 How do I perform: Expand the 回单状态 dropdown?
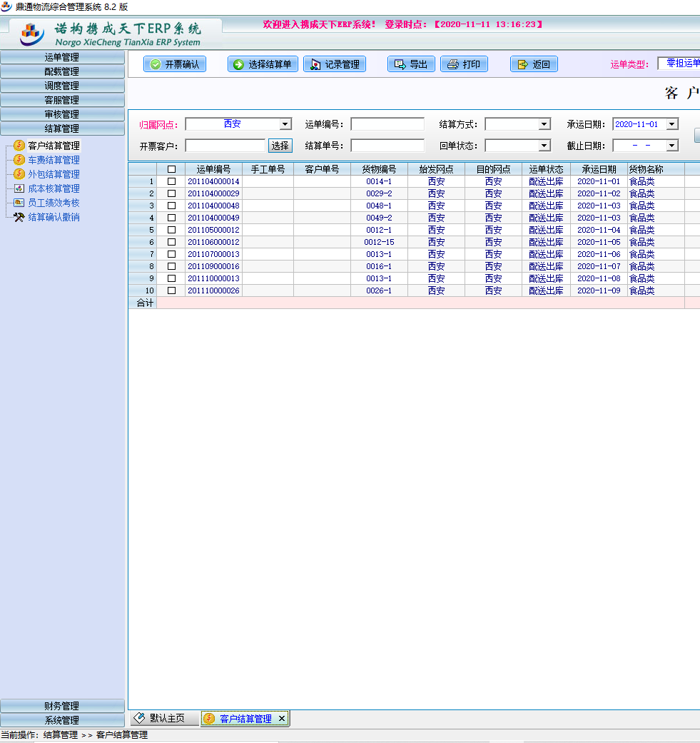click(544, 146)
